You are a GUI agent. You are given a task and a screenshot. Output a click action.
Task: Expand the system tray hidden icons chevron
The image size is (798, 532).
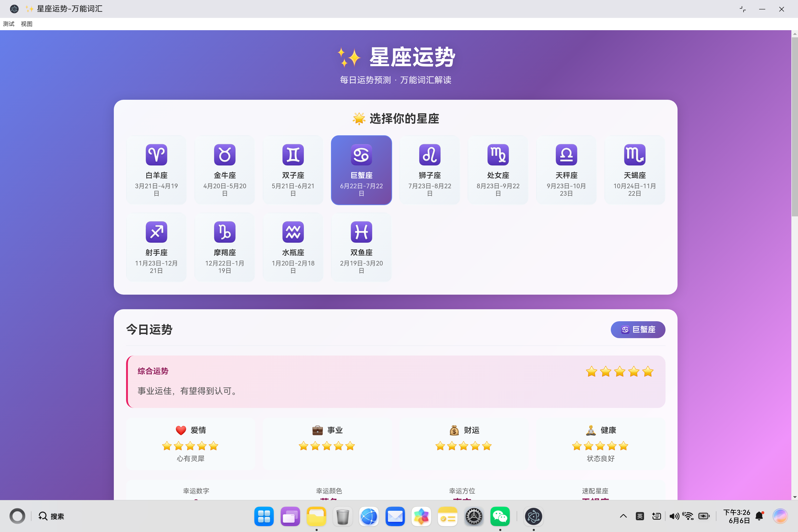pos(623,516)
